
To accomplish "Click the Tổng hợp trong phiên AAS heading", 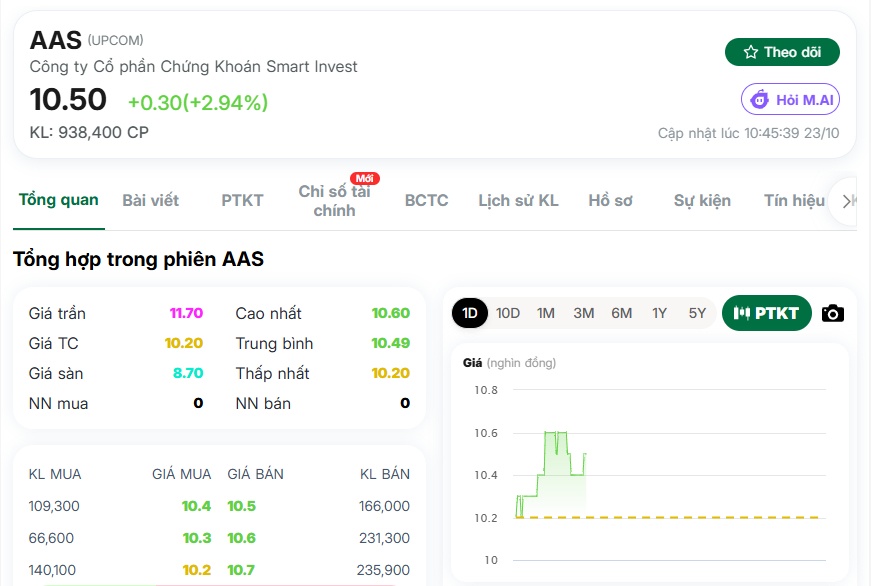I will 138,259.
